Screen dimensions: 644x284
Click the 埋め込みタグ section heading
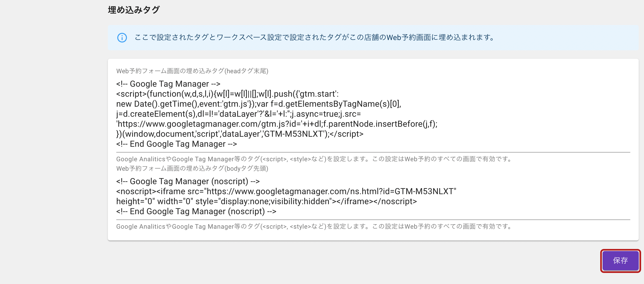134,10
